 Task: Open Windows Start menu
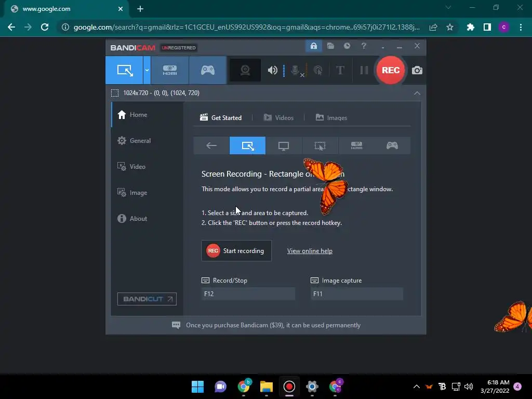[x=197, y=387]
